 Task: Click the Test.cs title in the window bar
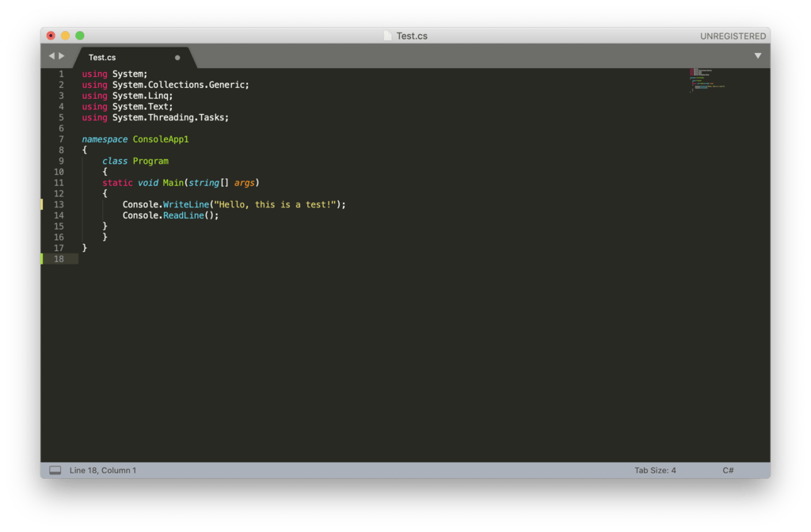pos(413,36)
